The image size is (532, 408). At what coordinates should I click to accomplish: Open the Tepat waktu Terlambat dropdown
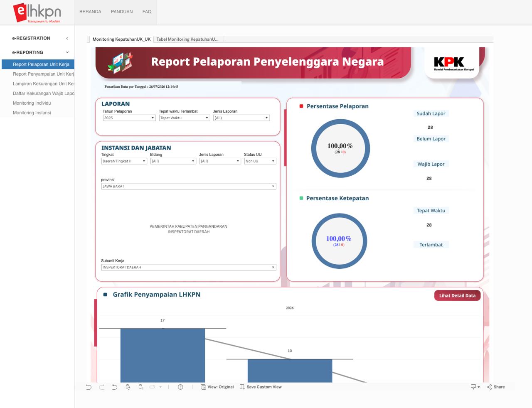[185, 118]
